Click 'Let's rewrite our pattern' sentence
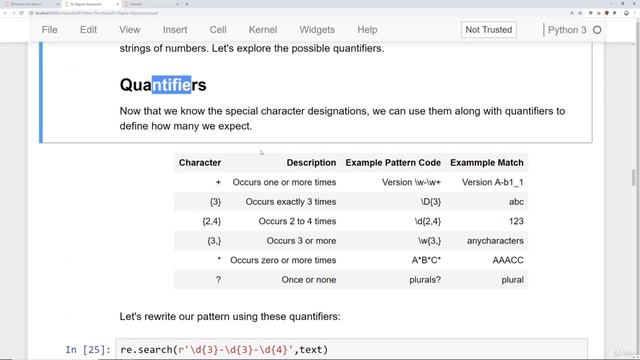 tap(230, 317)
